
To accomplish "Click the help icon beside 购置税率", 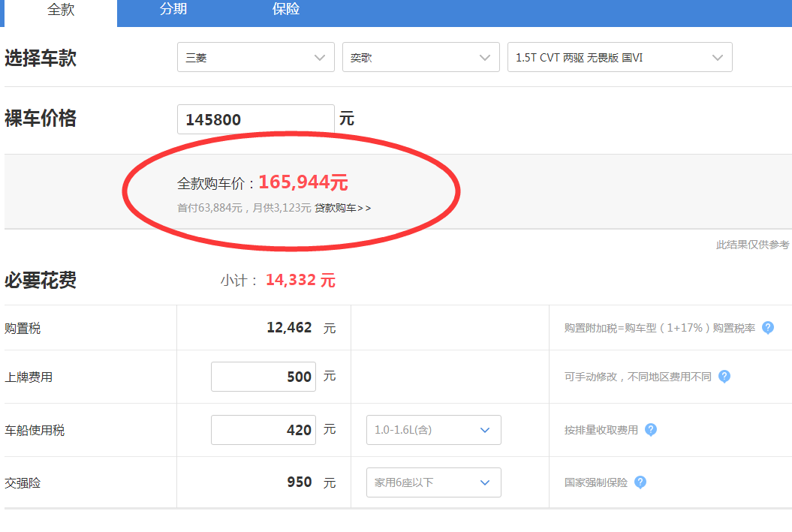I will click(768, 328).
